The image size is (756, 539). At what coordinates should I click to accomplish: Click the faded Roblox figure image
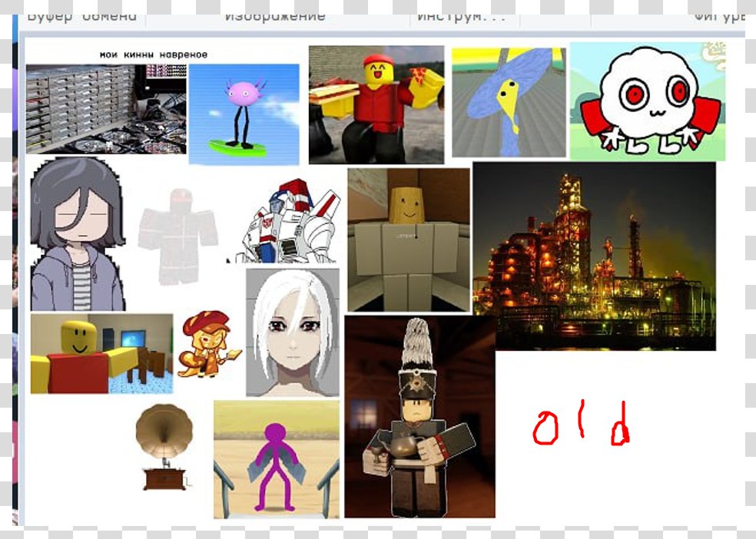[x=177, y=236]
